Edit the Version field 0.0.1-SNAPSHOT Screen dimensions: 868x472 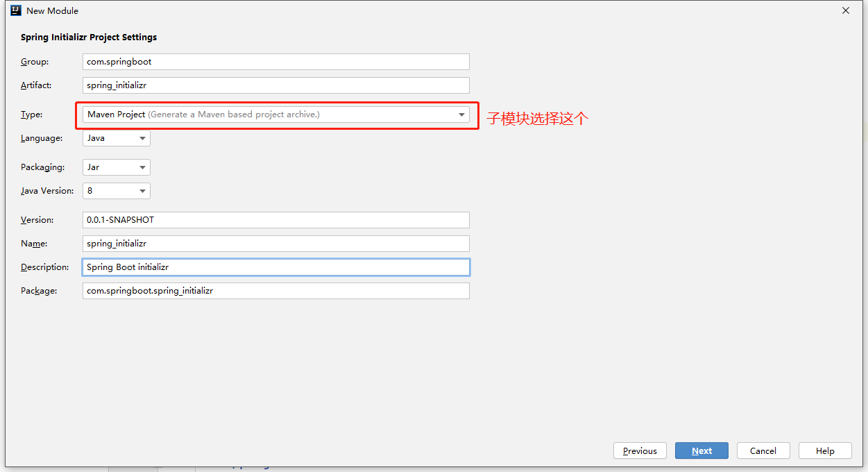tap(276, 220)
